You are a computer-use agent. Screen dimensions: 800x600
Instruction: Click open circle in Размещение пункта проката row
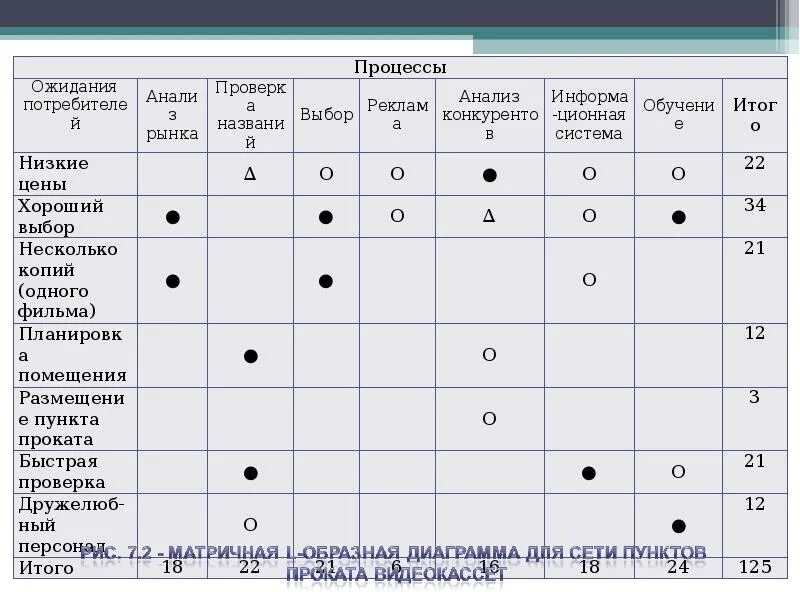click(x=489, y=419)
